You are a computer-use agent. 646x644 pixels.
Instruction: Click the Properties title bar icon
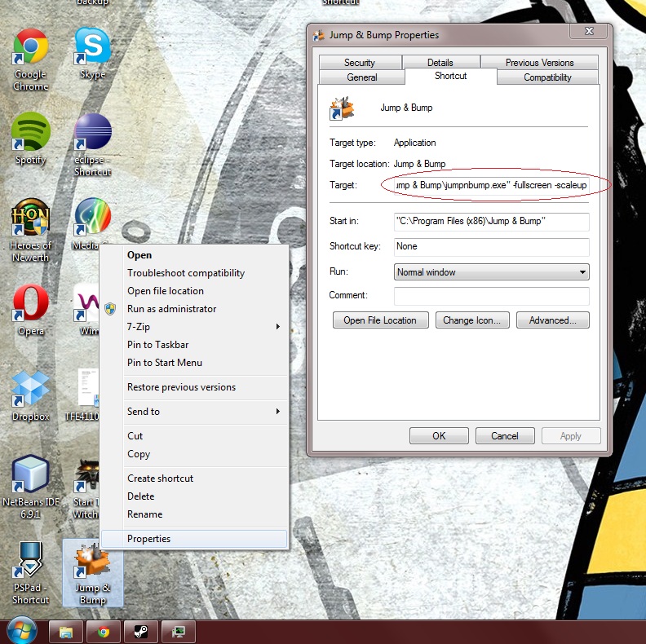pyautogui.click(x=318, y=35)
